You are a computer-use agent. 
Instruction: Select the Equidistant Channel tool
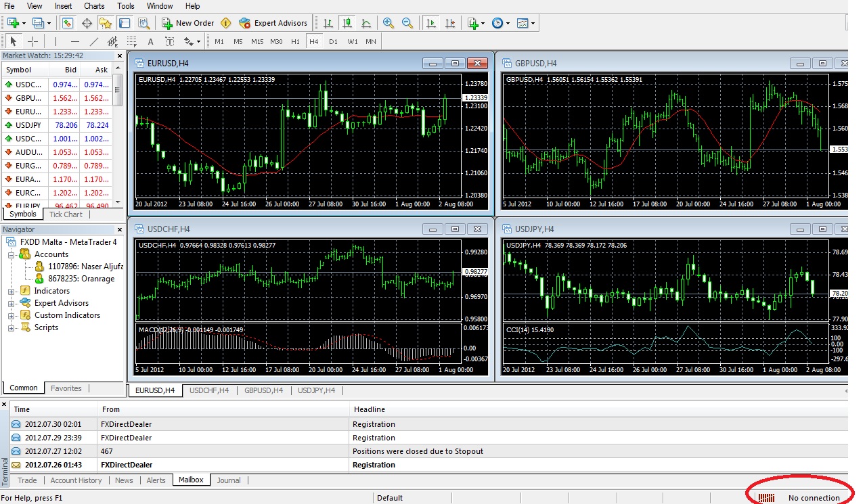[x=113, y=41]
